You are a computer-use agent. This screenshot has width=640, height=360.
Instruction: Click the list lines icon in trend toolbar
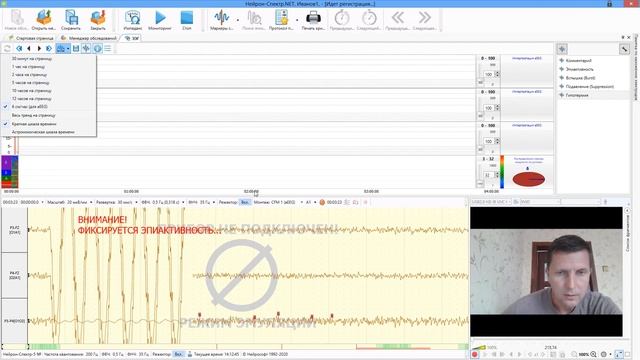pyautogui.click(x=108, y=49)
